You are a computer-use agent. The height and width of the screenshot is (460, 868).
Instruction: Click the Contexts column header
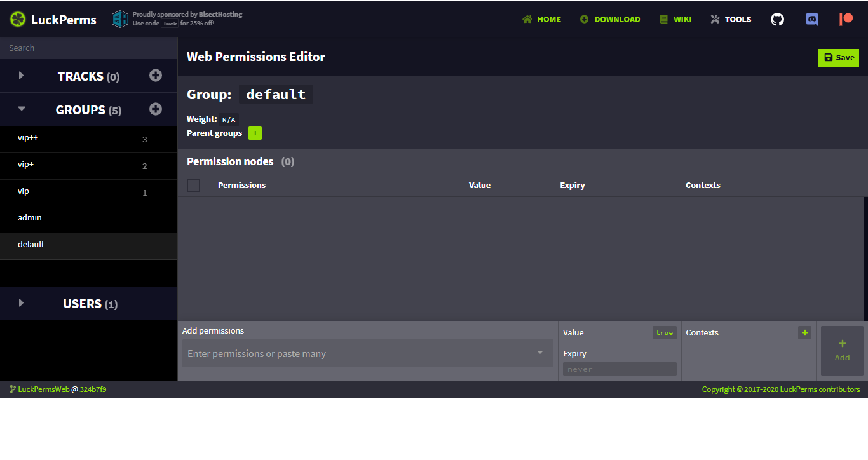[x=703, y=186]
